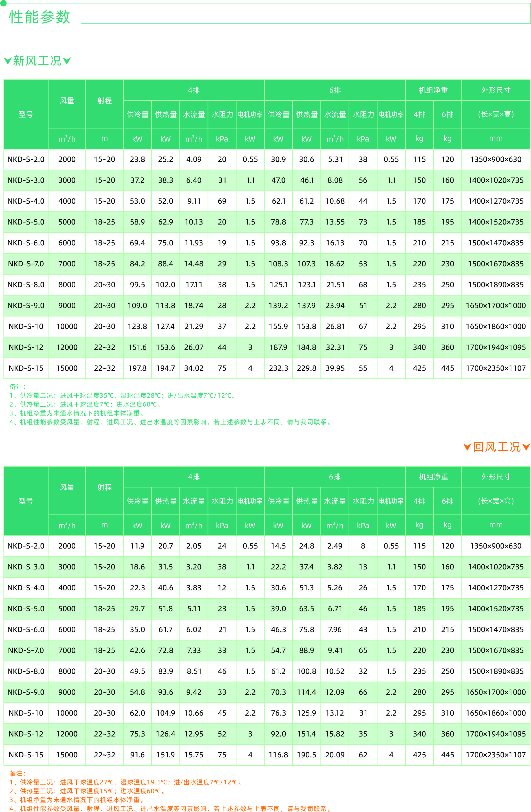The width and height of the screenshot is (531, 812).
Task: Select cooling value 46.3
Action: (278, 629)
